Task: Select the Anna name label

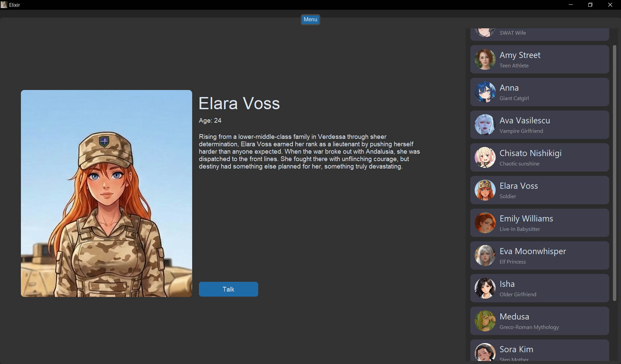Action: pos(509,88)
